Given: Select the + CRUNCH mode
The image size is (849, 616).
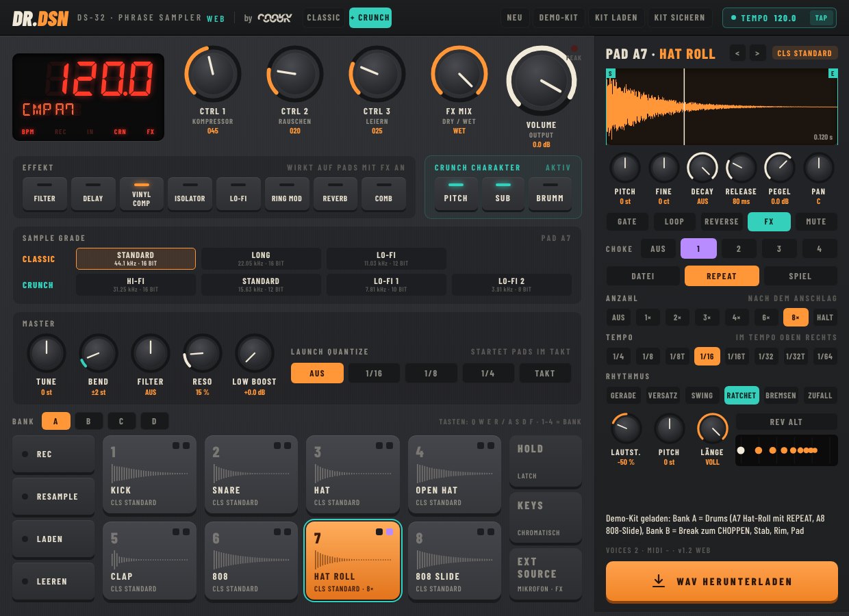Looking at the screenshot, I should click(370, 18).
